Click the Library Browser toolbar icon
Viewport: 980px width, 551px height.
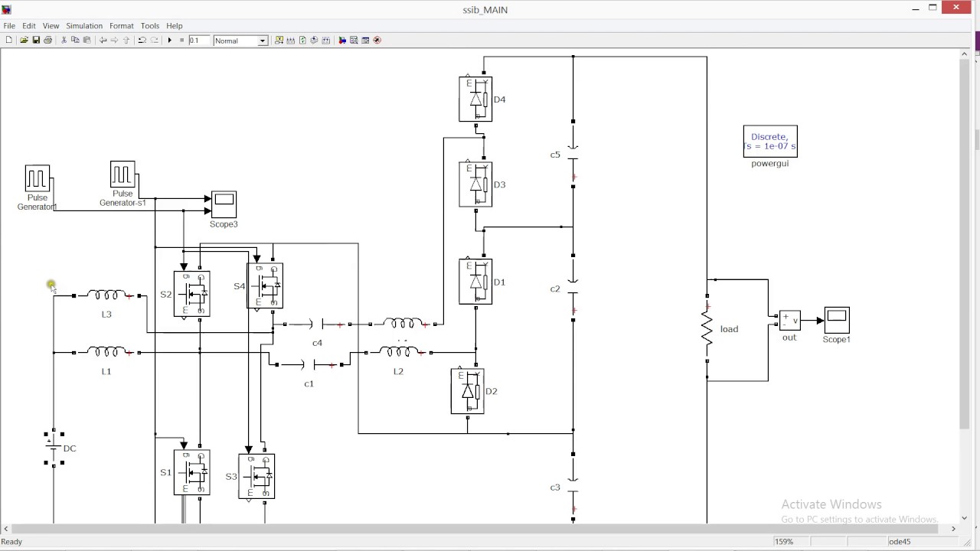click(342, 40)
